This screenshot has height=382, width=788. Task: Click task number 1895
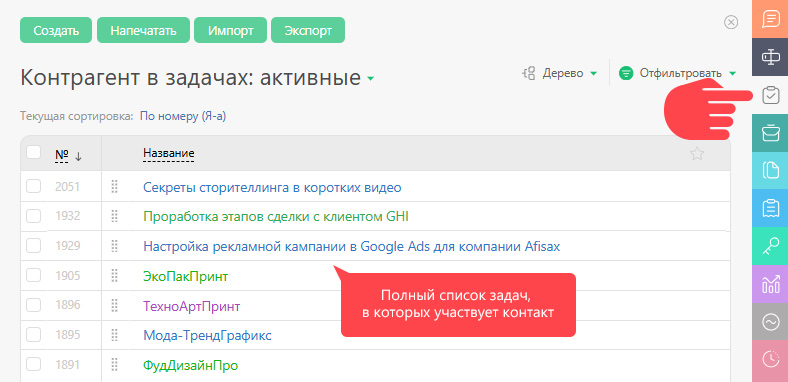pyautogui.click(x=67, y=335)
